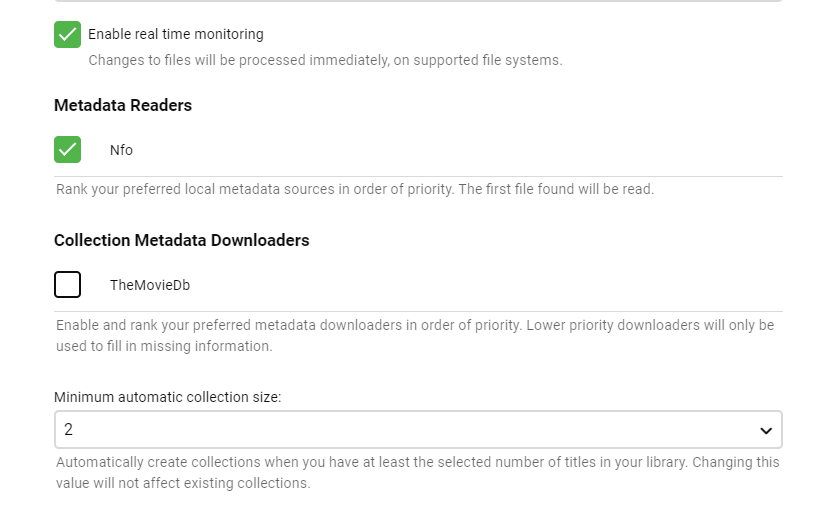Screen dimensions: 825x513
Task: Click the "Changes to files" description text
Action: click(x=325, y=60)
